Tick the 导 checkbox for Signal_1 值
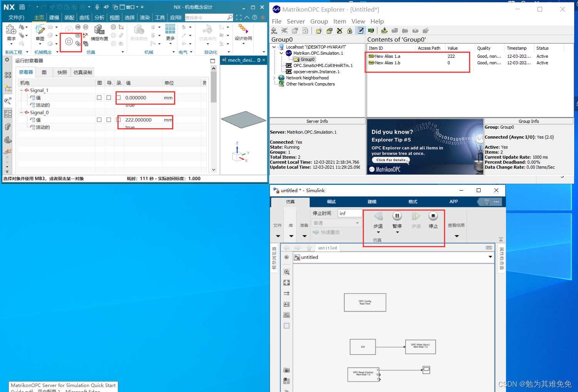Screen dimensions: 578x392 coord(109,98)
